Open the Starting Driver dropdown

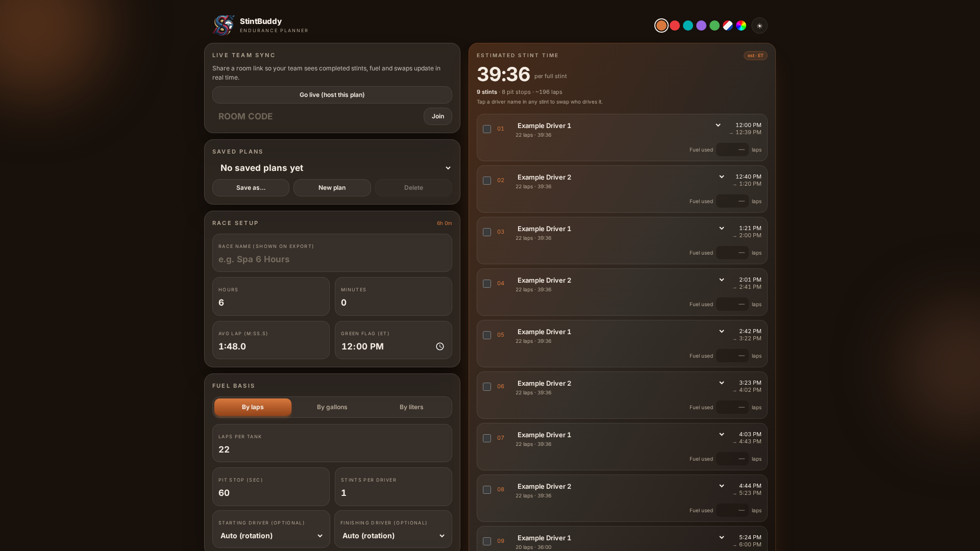pyautogui.click(x=271, y=536)
